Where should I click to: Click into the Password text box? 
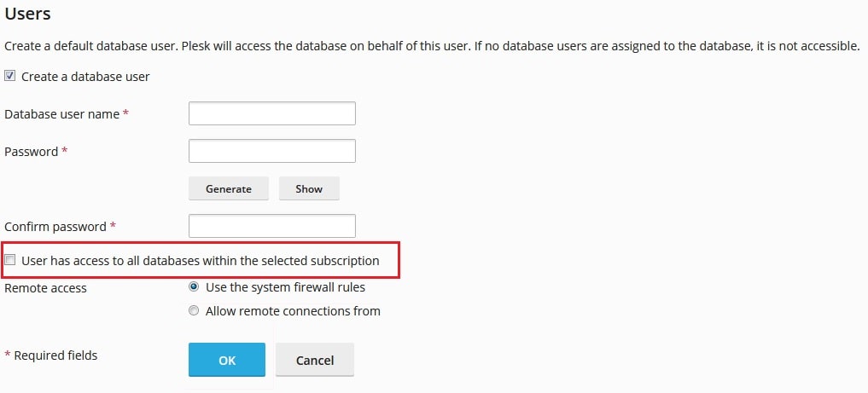(x=271, y=151)
